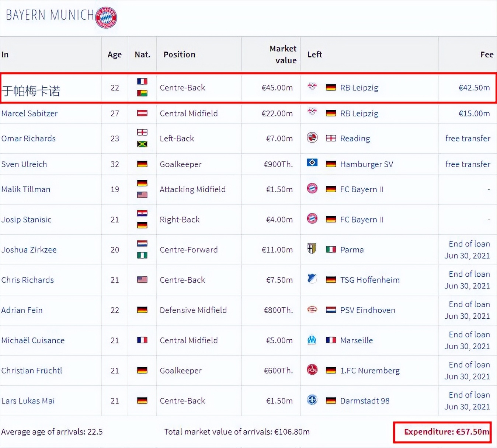Select the Hamburger SV club crest
The image size is (497, 448).
(x=312, y=162)
